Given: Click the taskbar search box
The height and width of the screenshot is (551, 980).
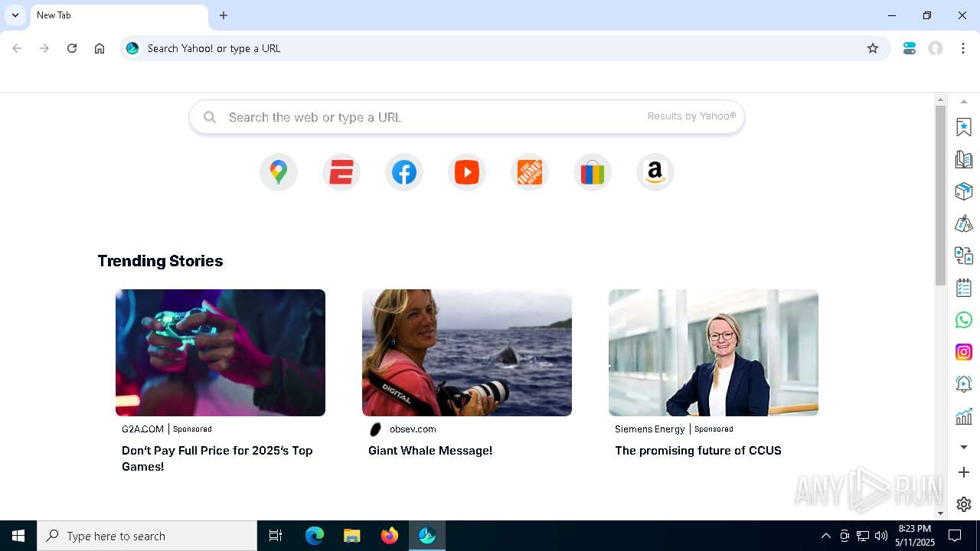Looking at the screenshot, I should [147, 536].
